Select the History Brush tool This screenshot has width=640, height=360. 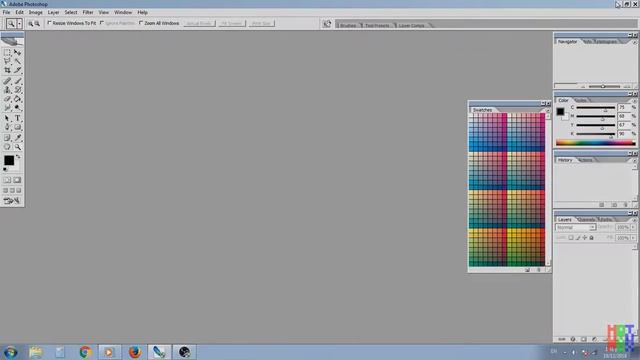coord(18,90)
